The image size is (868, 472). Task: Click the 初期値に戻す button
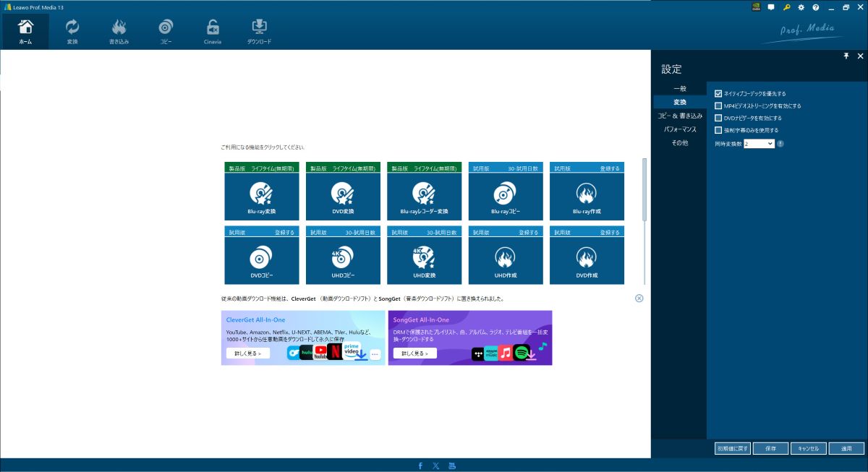tap(733, 448)
